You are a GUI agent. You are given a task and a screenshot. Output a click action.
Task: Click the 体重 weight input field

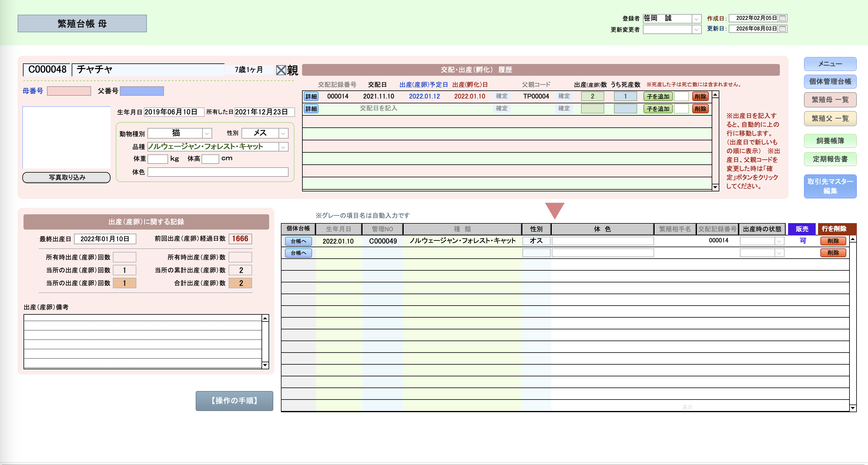pos(158,159)
